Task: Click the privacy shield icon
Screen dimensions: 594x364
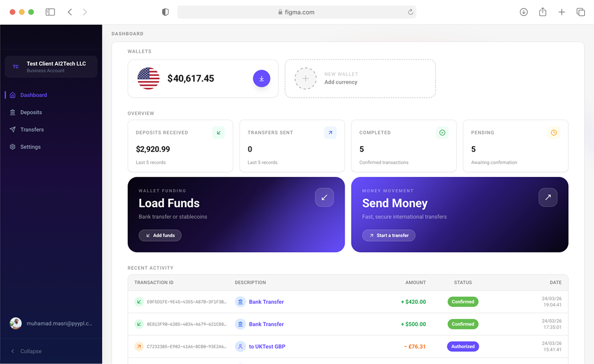Action: pos(165,12)
